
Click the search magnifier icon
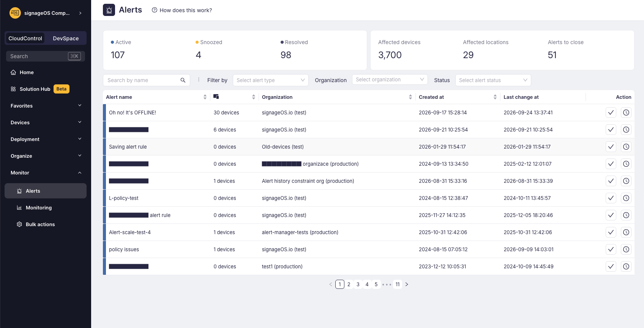[183, 80]
